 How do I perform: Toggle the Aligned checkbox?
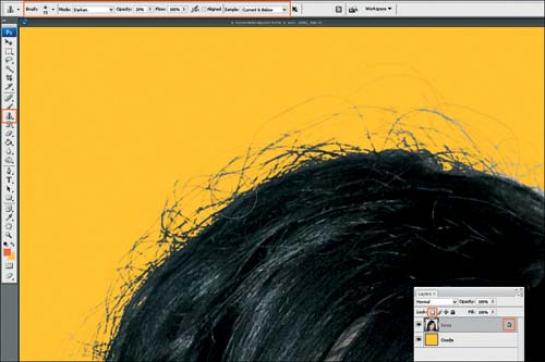[x=204, y=10]
